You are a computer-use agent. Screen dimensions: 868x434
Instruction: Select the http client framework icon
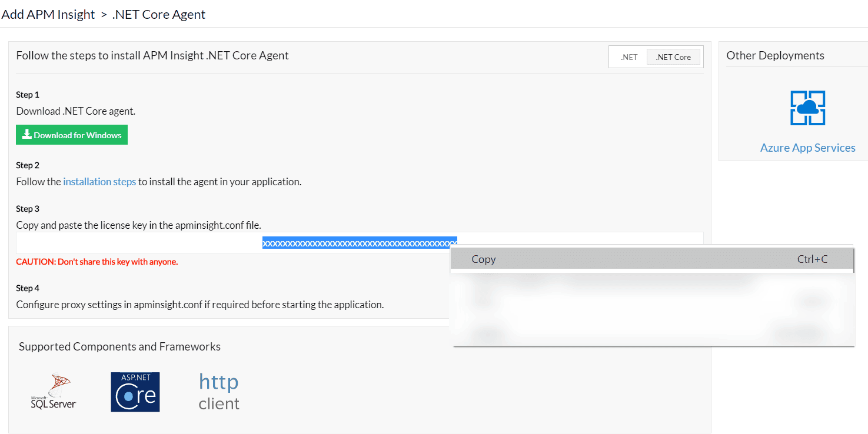[x=218, y=391]
